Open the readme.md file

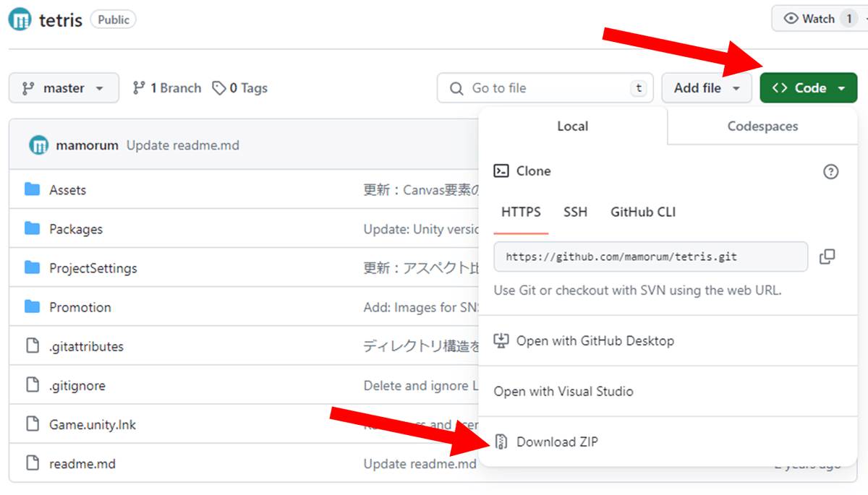click(82, 464)
